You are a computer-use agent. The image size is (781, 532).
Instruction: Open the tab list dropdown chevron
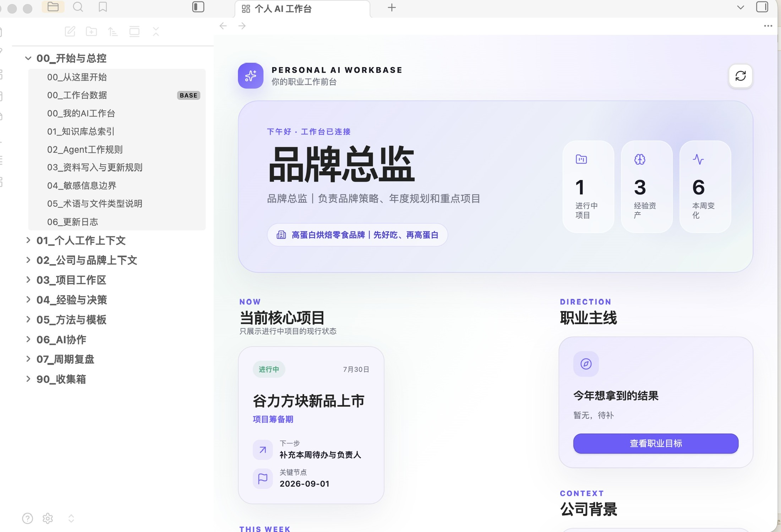[741, 7]
